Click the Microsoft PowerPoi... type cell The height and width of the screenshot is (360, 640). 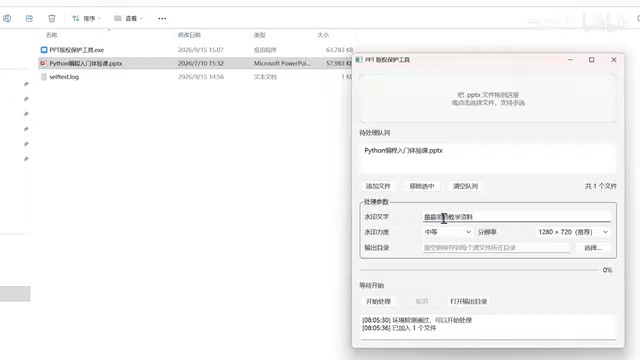pyautogui.click(x=282, y=63)
